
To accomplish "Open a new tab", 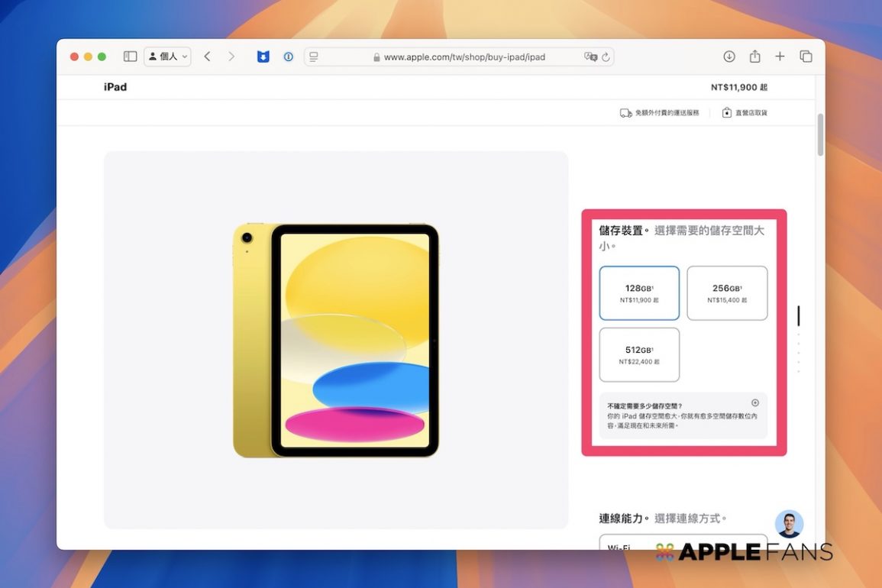I will pos(780,57).
